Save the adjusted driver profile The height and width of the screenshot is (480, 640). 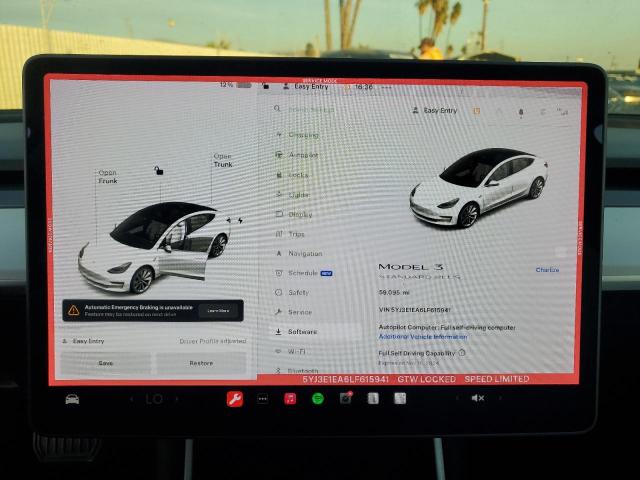pyautogui.click(x=106, y=363)
